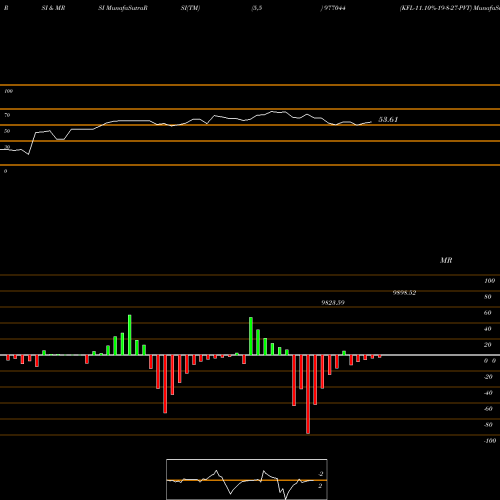Click the tallest green histogram bar

pyautogui.click(x=130, y=335)
